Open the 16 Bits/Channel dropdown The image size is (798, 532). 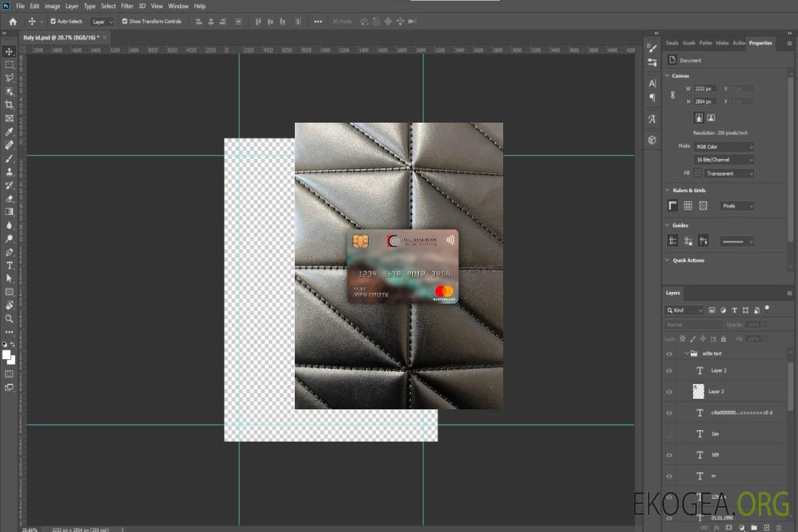pos(724,160)
